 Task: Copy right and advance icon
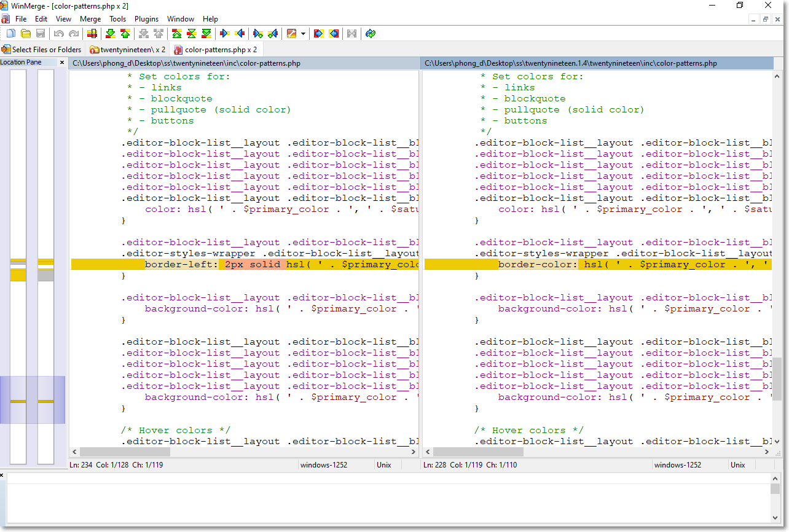pos(258,33)
